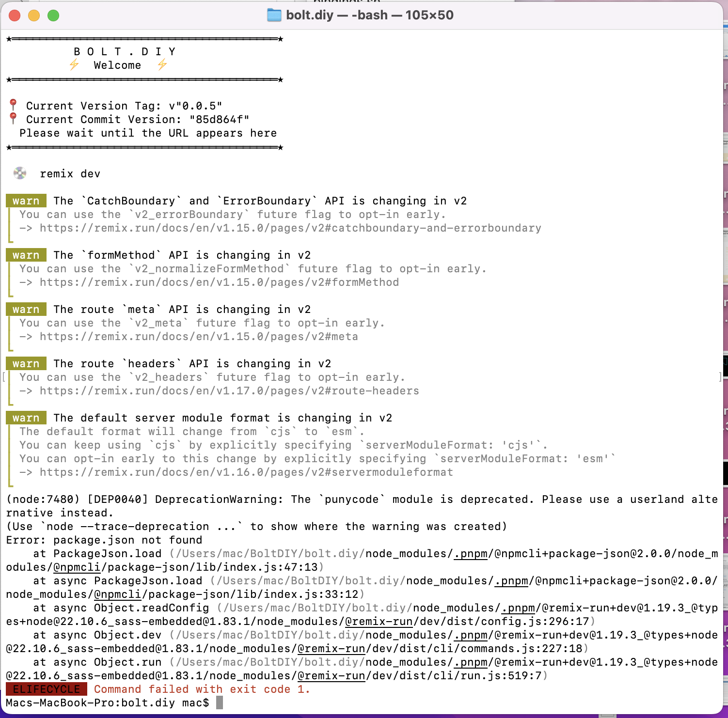Click the green zoom window button
728x718 pixels.
[x=53, y=16]
